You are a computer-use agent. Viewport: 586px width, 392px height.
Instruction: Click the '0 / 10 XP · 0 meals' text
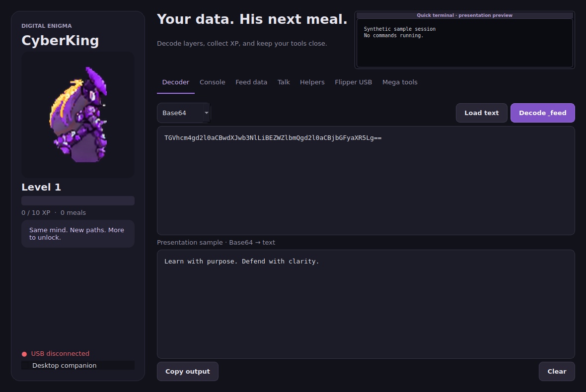pyautogui.click(x=54, y=212)
